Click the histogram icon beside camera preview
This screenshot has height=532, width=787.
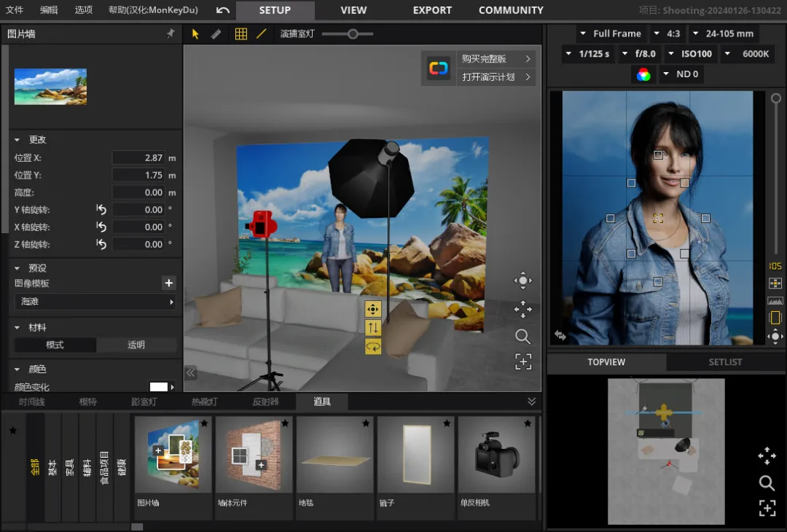(x=775, y=300)
